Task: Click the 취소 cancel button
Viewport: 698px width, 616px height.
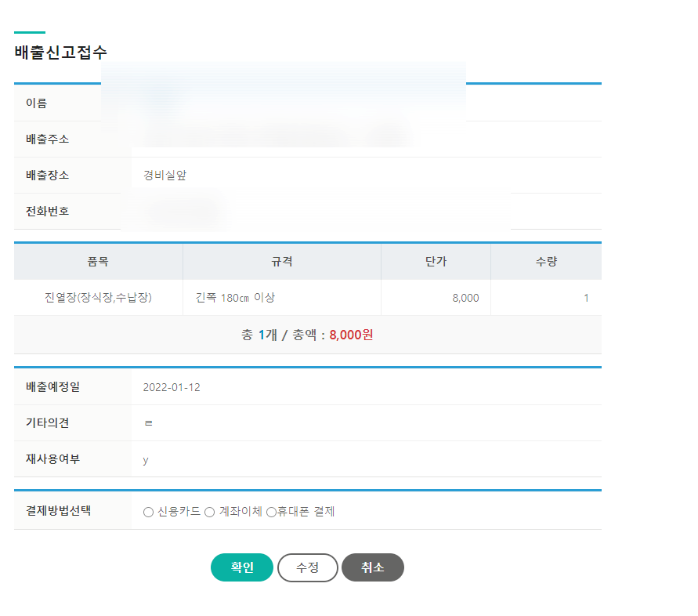Action: [372, 567]
